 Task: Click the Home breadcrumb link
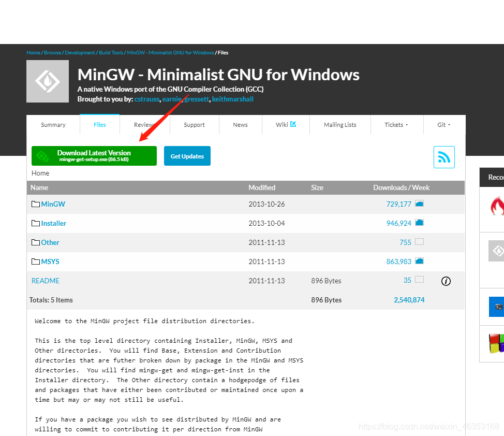34,52
